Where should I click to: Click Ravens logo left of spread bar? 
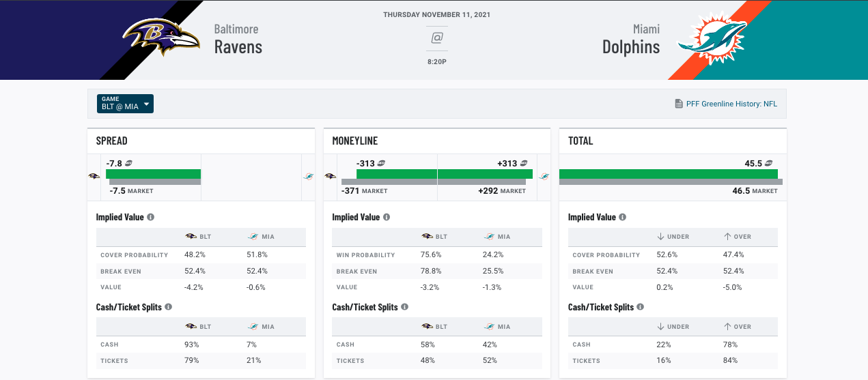94,176
